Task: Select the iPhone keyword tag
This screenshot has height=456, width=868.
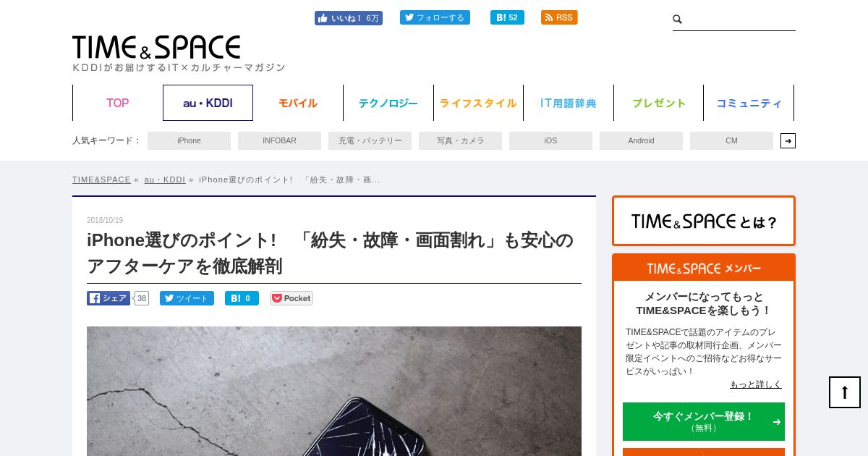Action: point(189,140)
